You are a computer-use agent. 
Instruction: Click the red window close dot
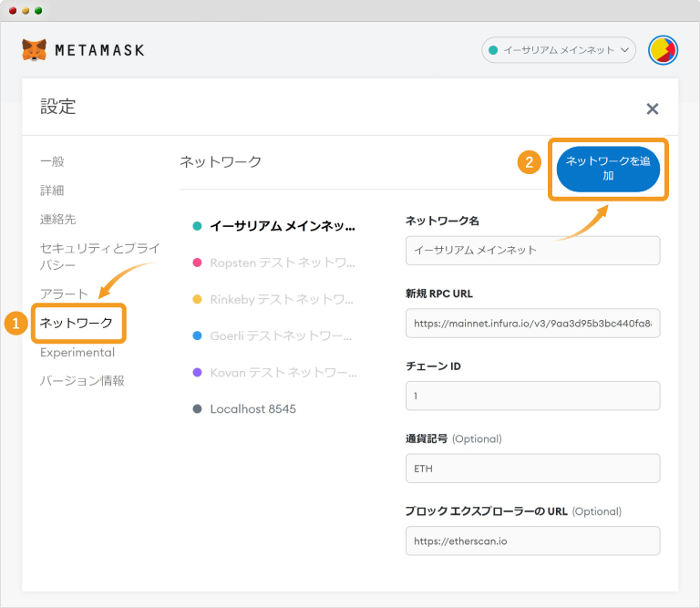(13, 11)
